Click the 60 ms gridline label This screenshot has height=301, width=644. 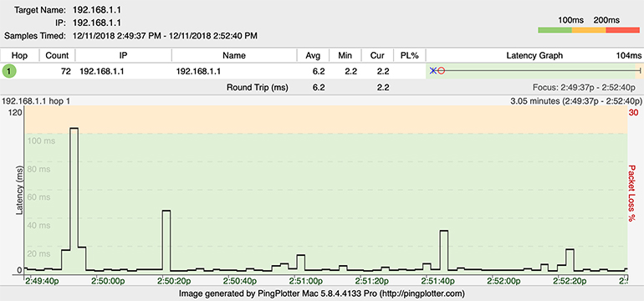point(38,197)
